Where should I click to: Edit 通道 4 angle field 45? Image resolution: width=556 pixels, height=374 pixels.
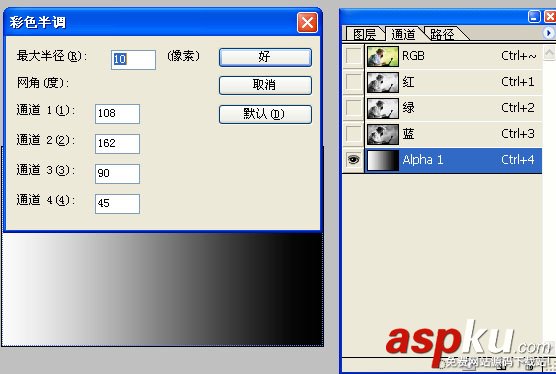(x=117, y=203)
